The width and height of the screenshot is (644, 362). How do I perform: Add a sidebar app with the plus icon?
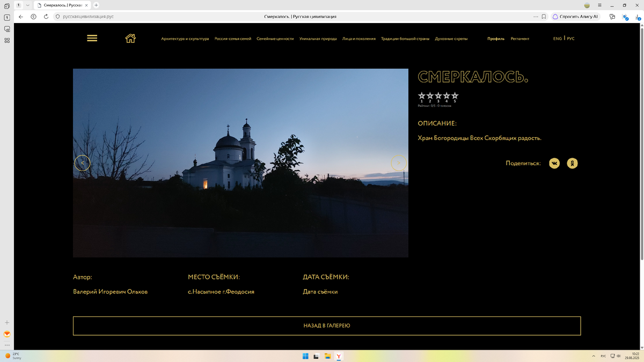pos(7,322)
